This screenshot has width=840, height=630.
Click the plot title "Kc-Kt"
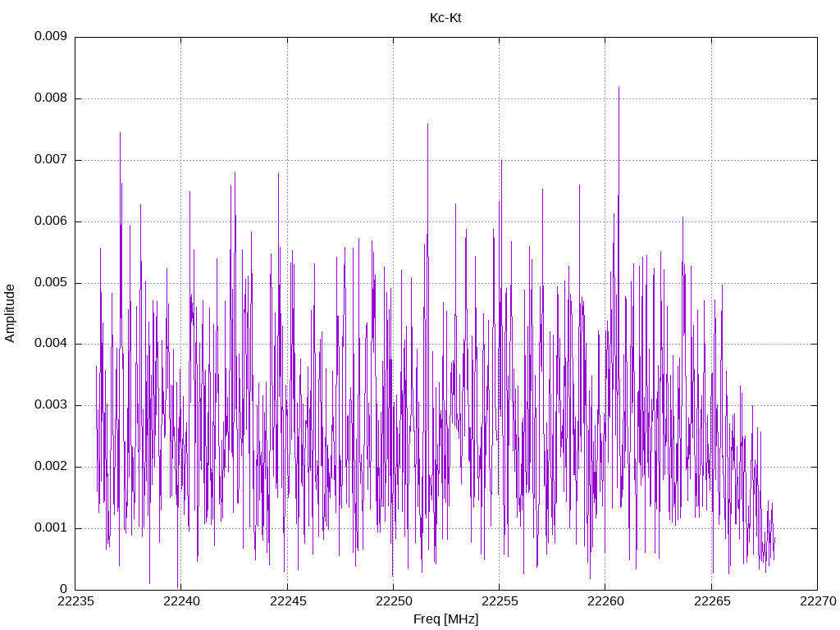click(x=445, y=18)
